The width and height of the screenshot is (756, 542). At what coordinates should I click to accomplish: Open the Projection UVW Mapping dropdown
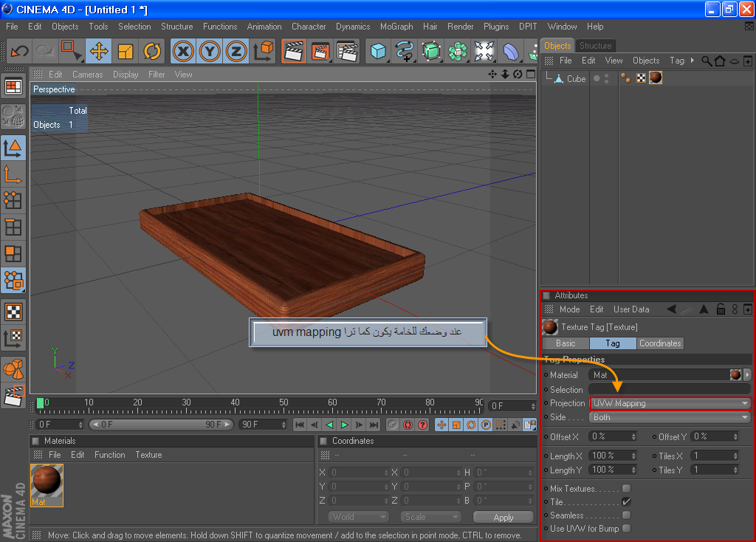(670, 403)
